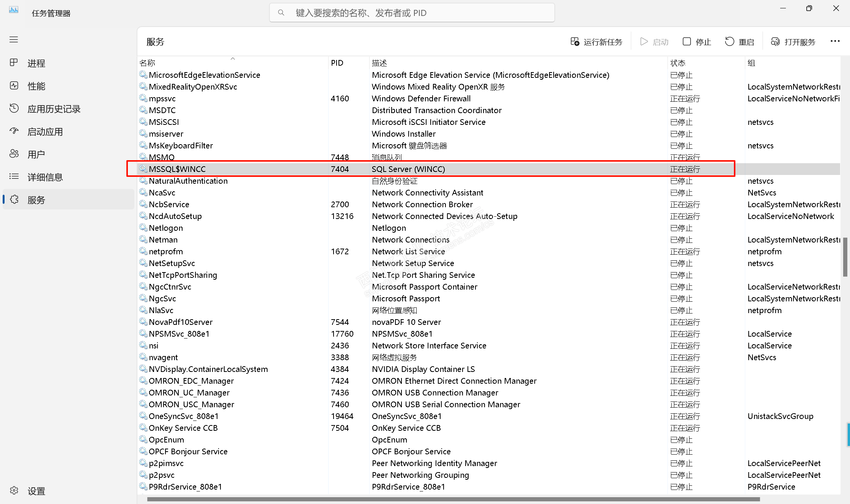Open the three-dots more options menu
This screenshot has height=504, width=850.
coord(835,41)
